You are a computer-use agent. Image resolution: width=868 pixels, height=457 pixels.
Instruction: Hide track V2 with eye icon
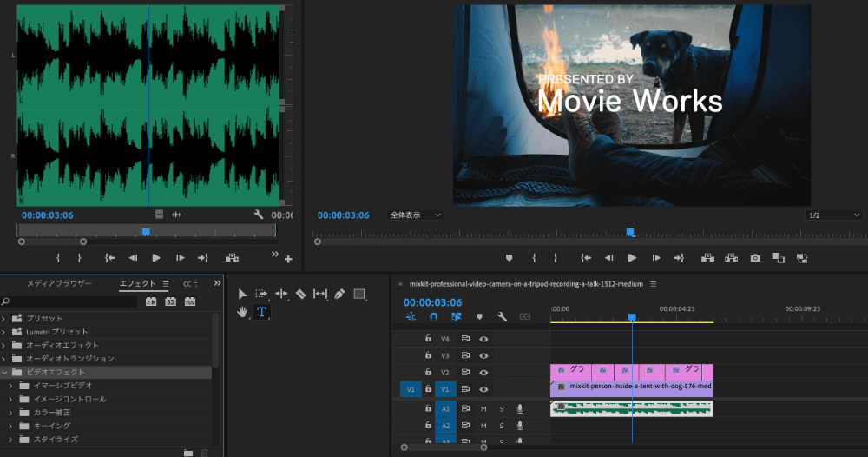484,372
